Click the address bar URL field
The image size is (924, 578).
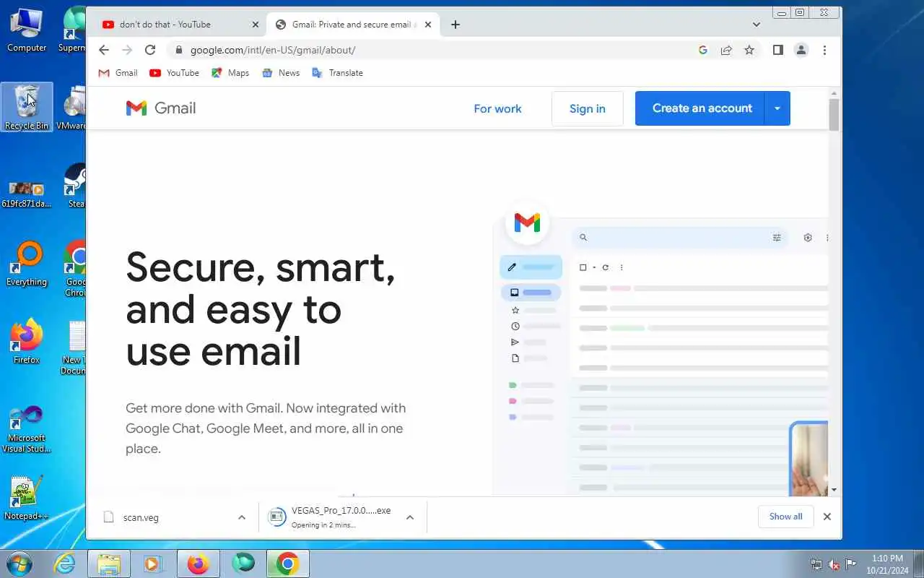coord(433,50)
